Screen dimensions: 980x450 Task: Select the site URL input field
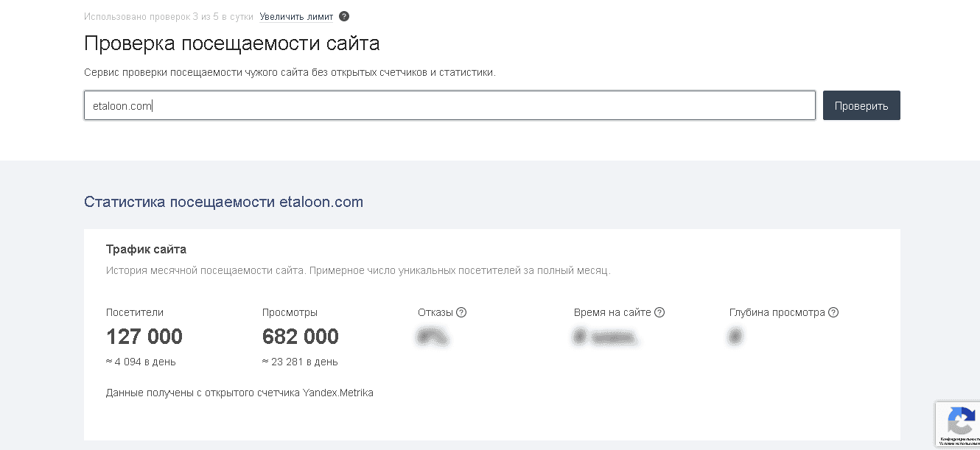point(449,105)
